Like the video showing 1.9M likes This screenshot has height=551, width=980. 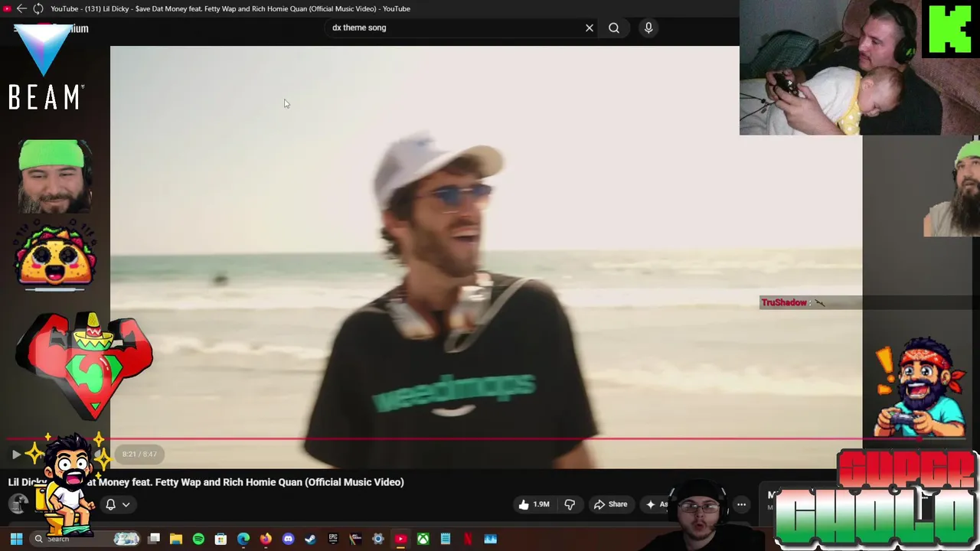pos(534,504)
